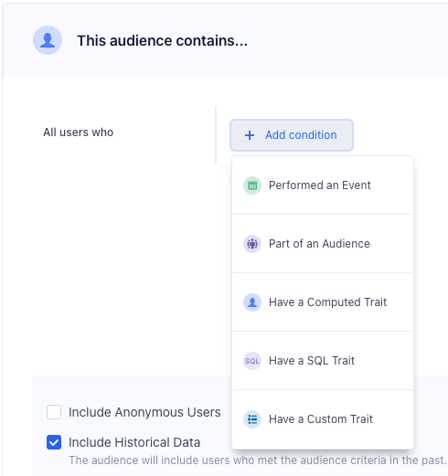Uncheck Include Historical Data checkbox
The width and height of the screenshot is (448, 476).
(x=54, y=442)
